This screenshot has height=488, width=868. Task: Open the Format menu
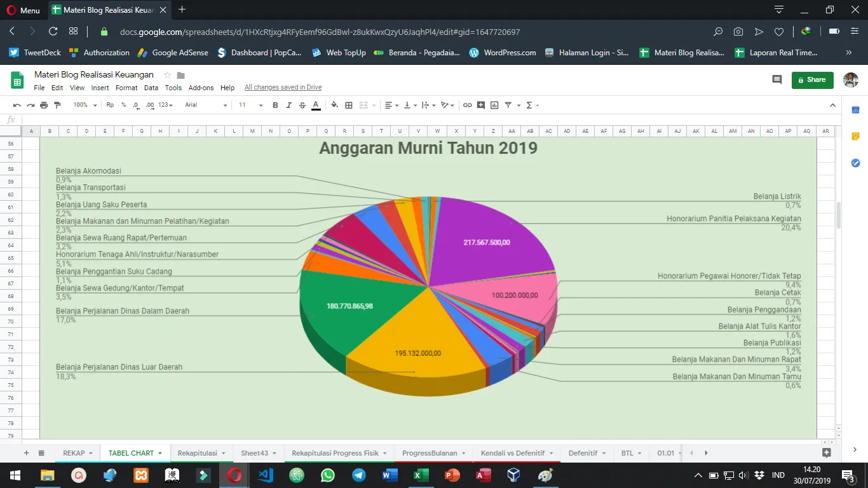[126, 88]
